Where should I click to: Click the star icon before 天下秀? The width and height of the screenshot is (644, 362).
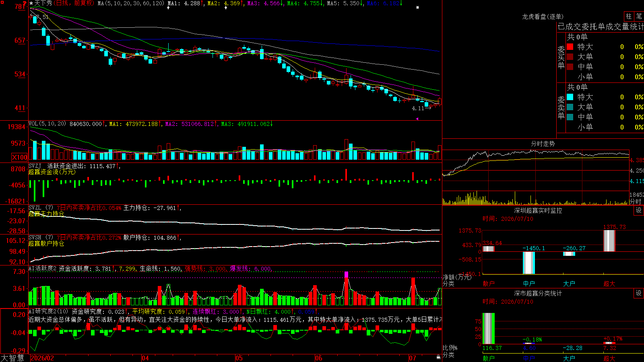tap(31, 3)
